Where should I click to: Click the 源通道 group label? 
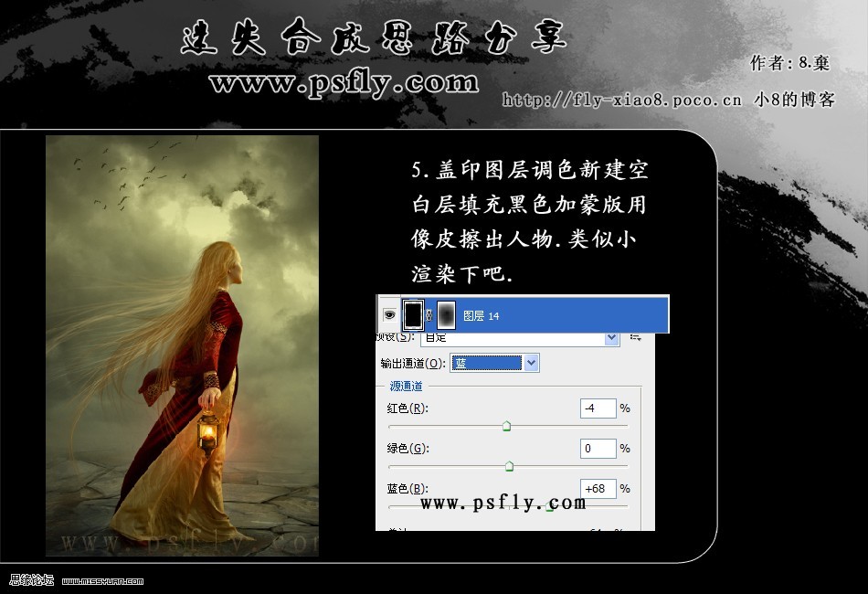[406, 386]
